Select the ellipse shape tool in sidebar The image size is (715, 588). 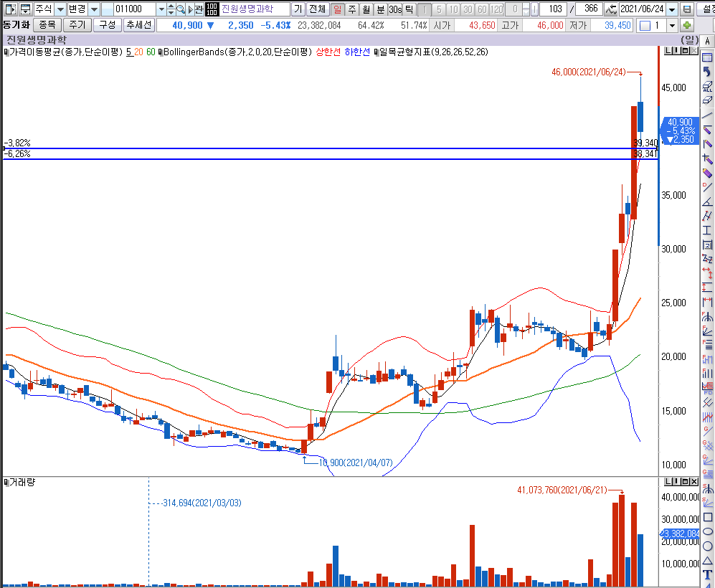(708, 532)
